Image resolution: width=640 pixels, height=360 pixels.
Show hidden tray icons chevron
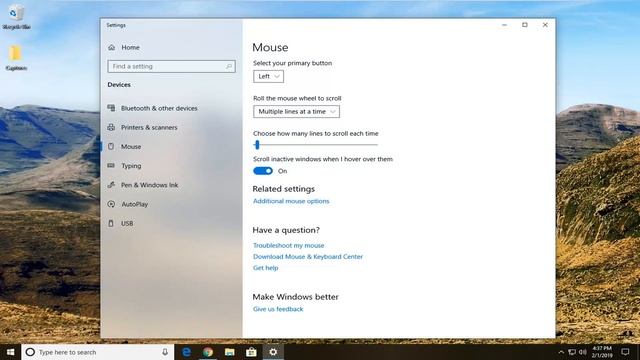tap(561, 352)
